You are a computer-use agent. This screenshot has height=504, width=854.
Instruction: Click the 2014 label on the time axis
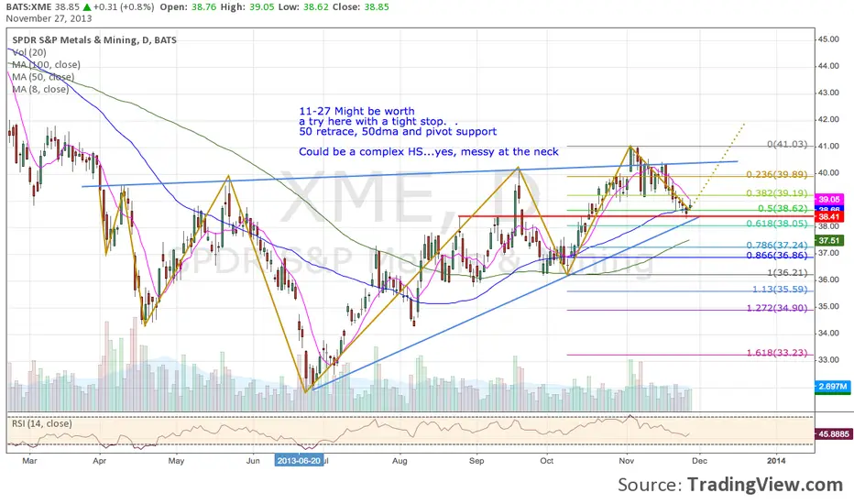pos(776,461)
